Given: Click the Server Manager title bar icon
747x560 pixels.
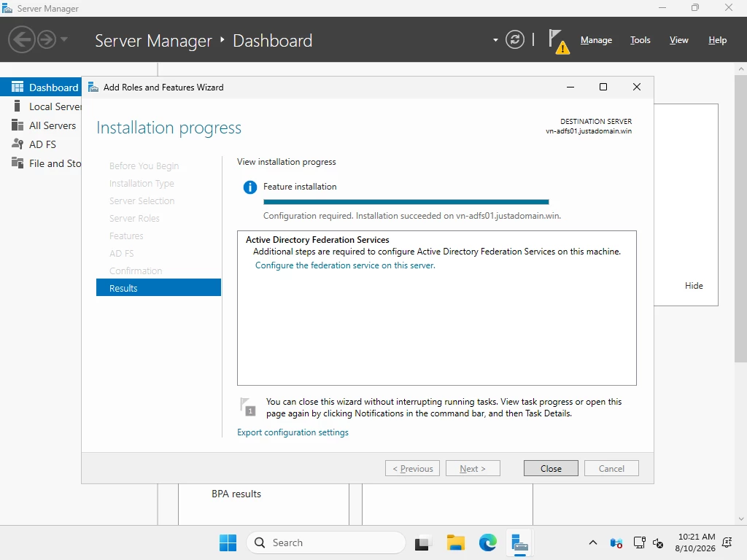Looking at the screenshot, I should tap(7, 8).
